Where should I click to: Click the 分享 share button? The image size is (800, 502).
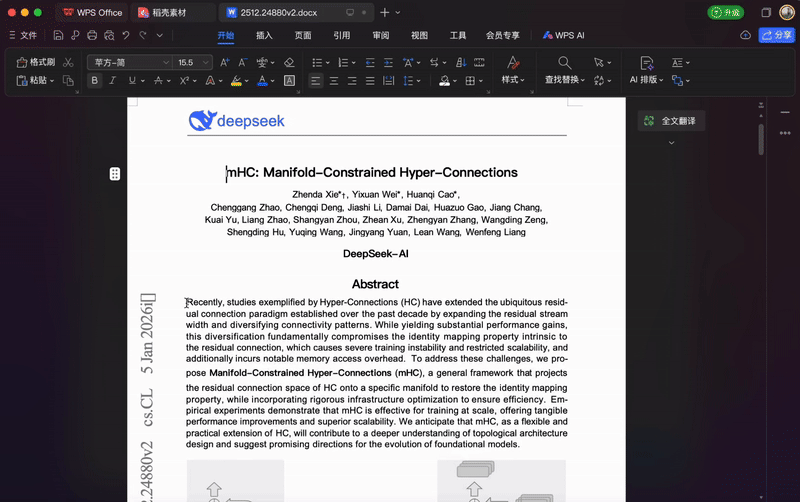tap(777, 35)
